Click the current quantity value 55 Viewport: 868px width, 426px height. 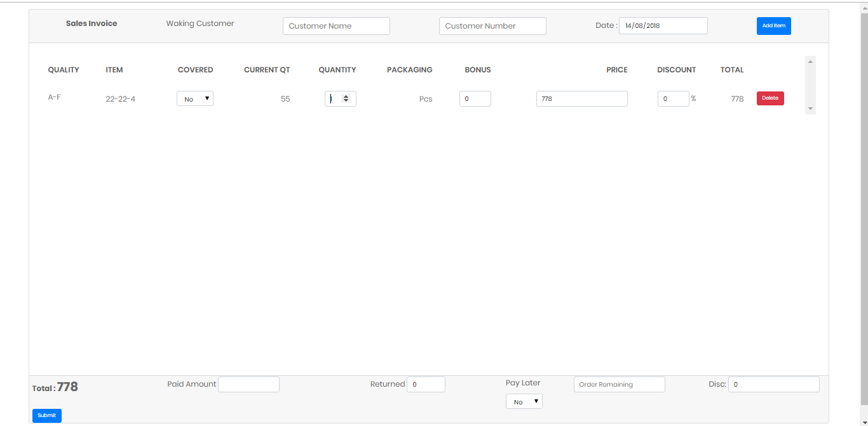point(285,99)
